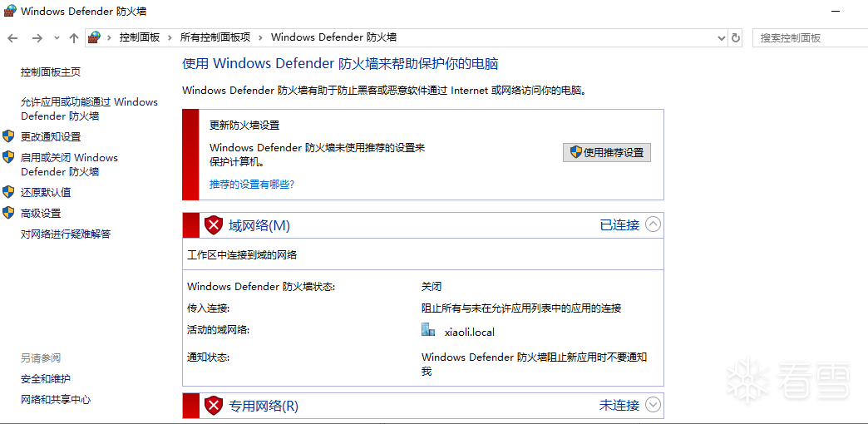This screenshot has height=424, width=868.
Task: Open 控制面板主页 link
Action: tap(51, 72)
